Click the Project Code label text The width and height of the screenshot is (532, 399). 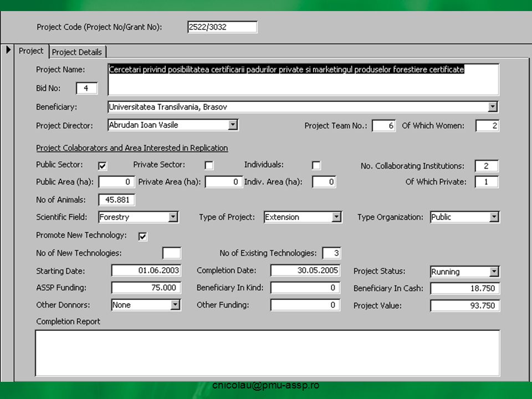click(99, 27)
